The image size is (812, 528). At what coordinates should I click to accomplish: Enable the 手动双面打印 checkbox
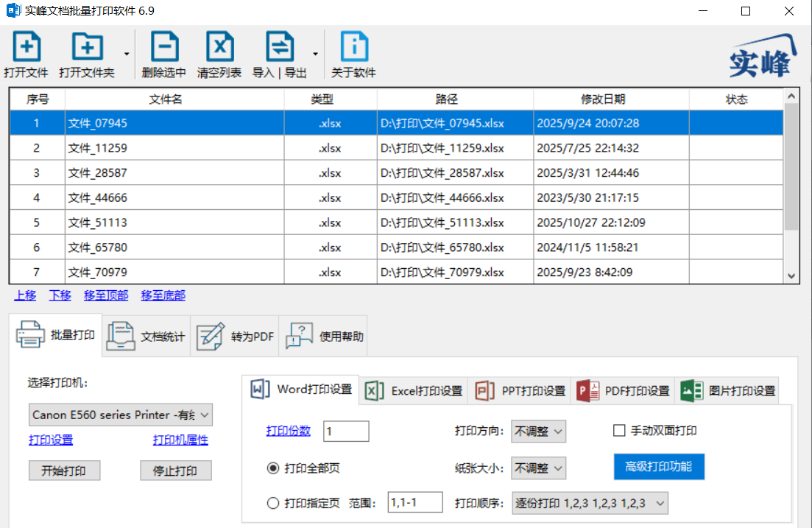[x=619, y=431]
